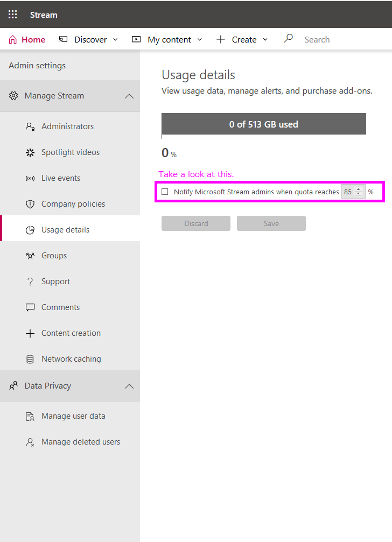Viewport: 392px width, 542px height.
Task: Select the Usage details chart icon
Action: [30, 229]
